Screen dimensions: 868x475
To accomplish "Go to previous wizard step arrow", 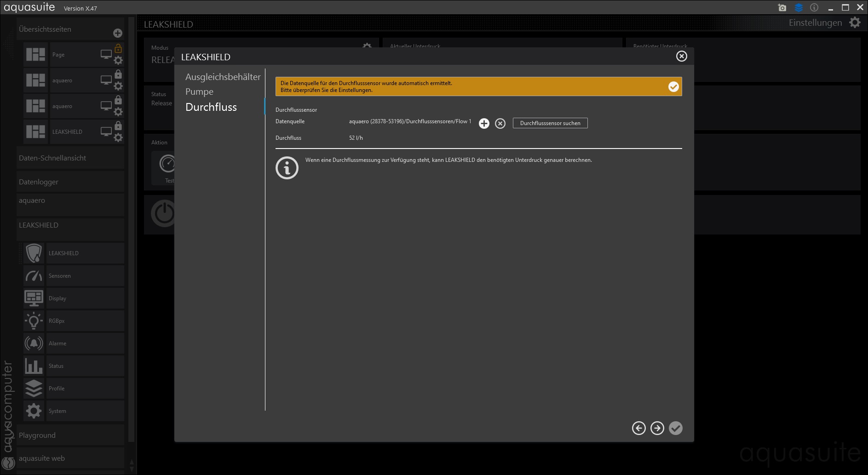I will pos(638,428).
